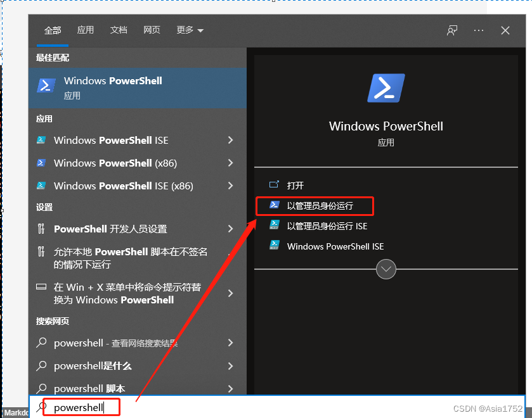Click settings icon beside 允许本地 PowerShell 脚本

pos(41,251)
